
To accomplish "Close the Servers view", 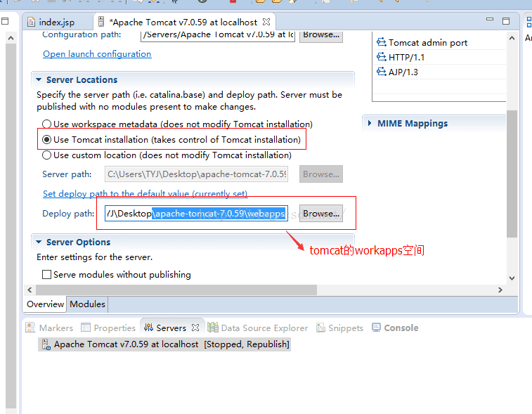I will click(x=195, y=328).
